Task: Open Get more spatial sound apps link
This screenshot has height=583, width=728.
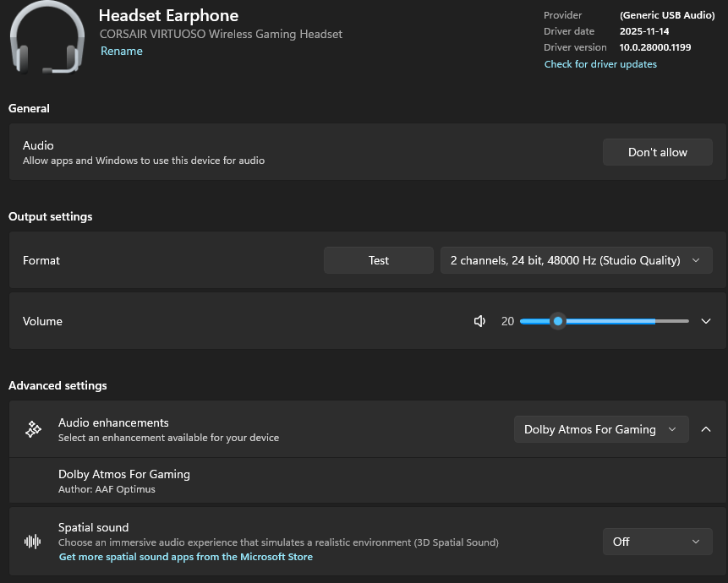Action: tap(186, 557)
